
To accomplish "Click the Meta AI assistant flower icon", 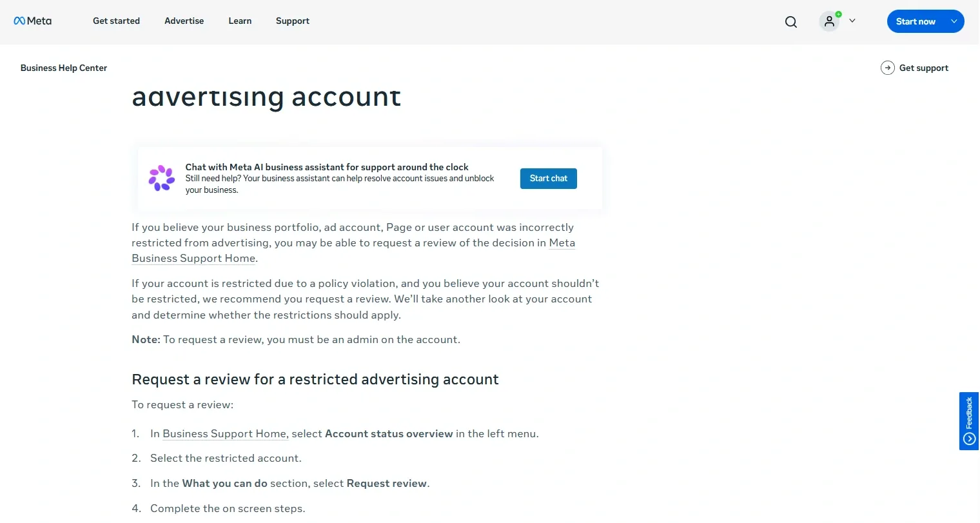I will 161,178.
